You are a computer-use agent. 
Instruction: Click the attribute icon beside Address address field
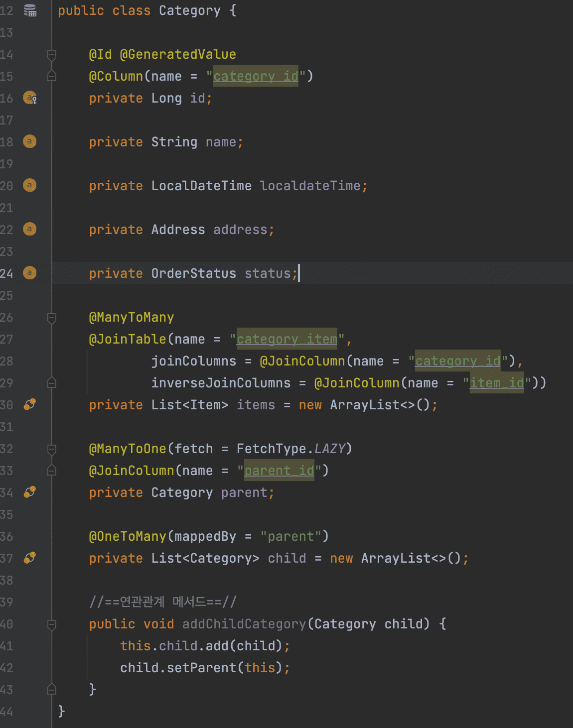(30, 229)
